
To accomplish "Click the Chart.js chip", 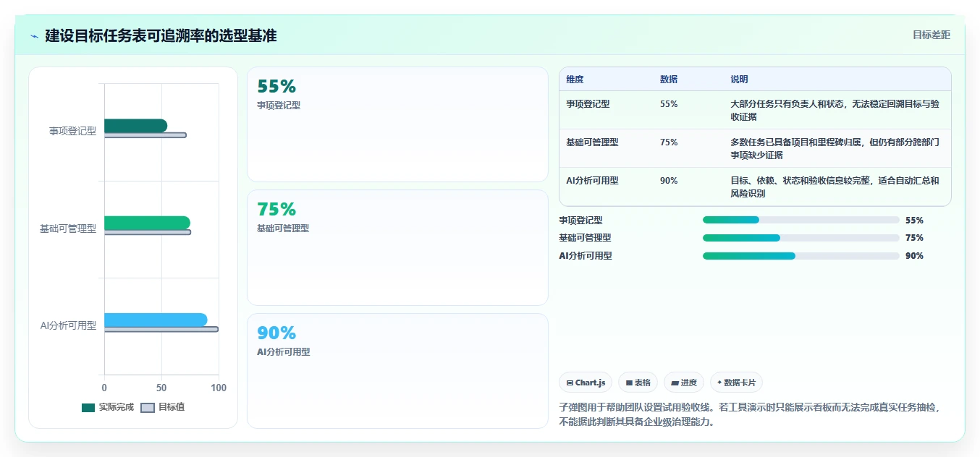I will click(x=586, y=383).
